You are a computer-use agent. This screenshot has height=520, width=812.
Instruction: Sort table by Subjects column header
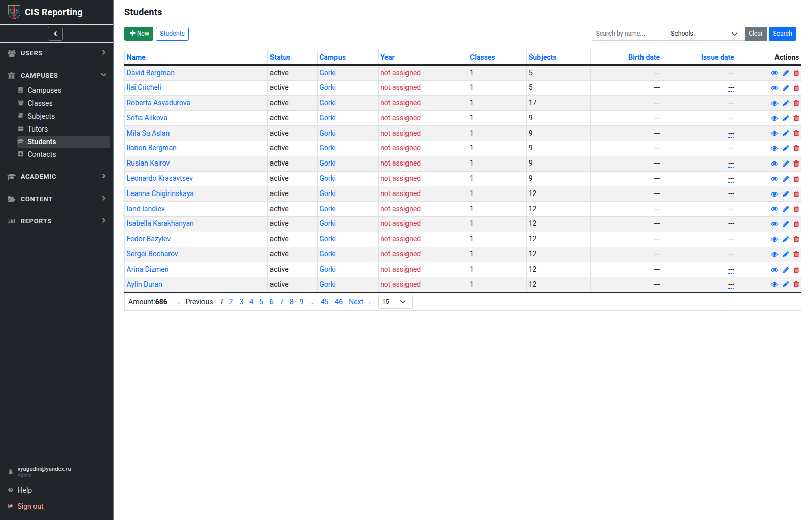[542, 57]
